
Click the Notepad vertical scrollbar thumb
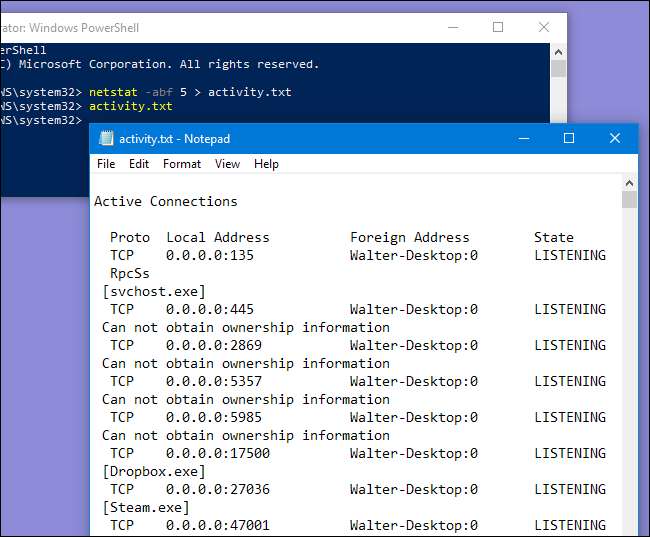click(x=629, y=199)
